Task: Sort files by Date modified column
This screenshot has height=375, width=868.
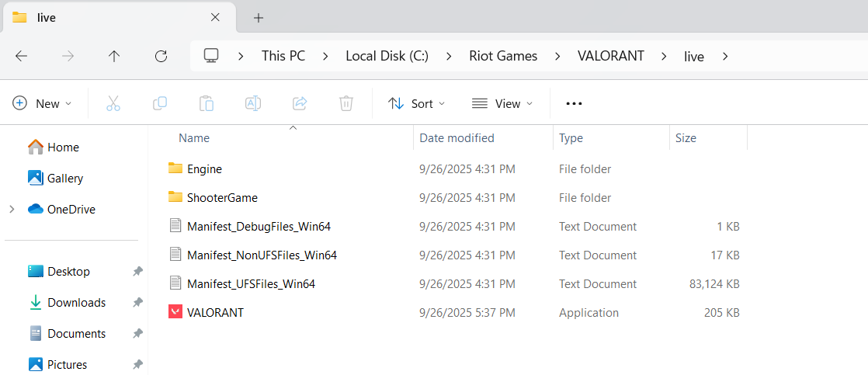Action: (457, 138)
